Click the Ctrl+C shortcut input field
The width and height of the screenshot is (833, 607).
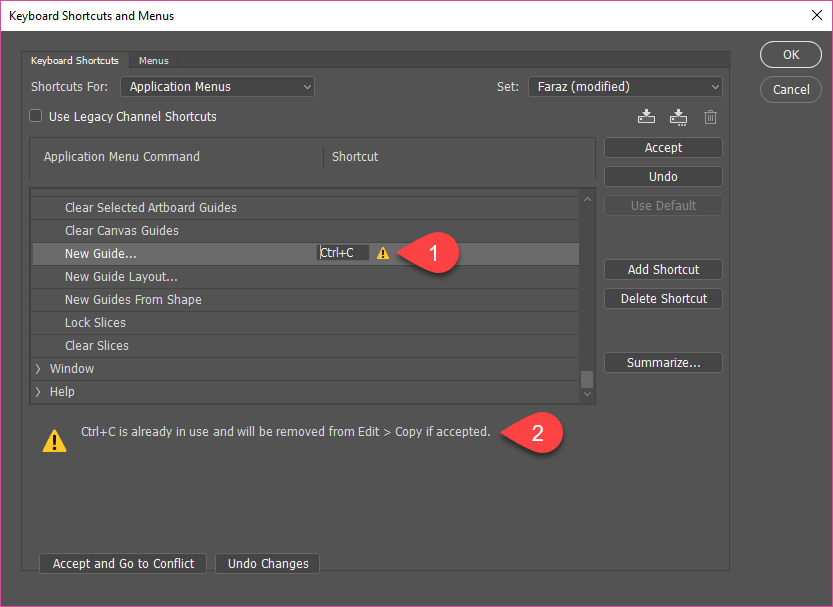[x=343, y=253]
